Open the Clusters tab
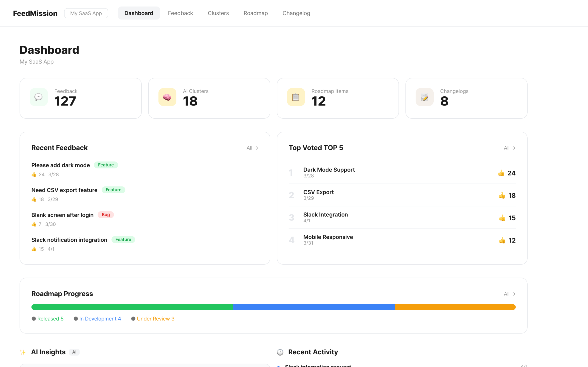588x367 pixels. [218, 13]
